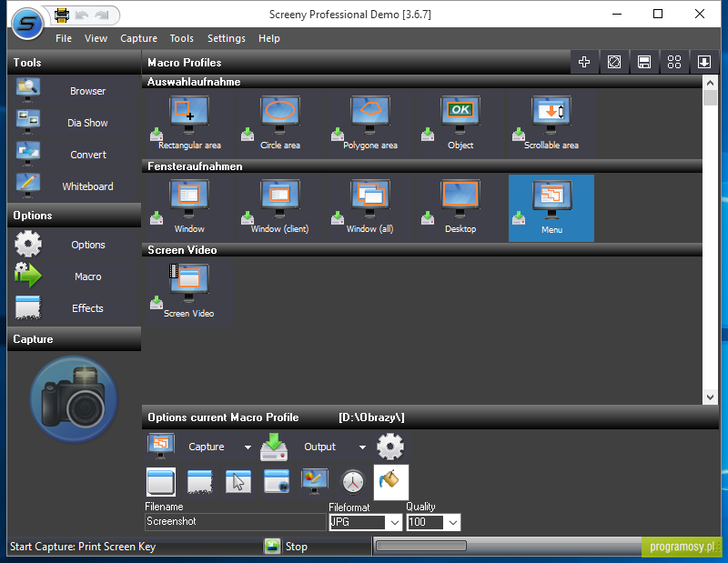Toggle the monitor with pencil editor icon
The height and width of the screenshot is (563, 728).
click(x=315, y=481)
